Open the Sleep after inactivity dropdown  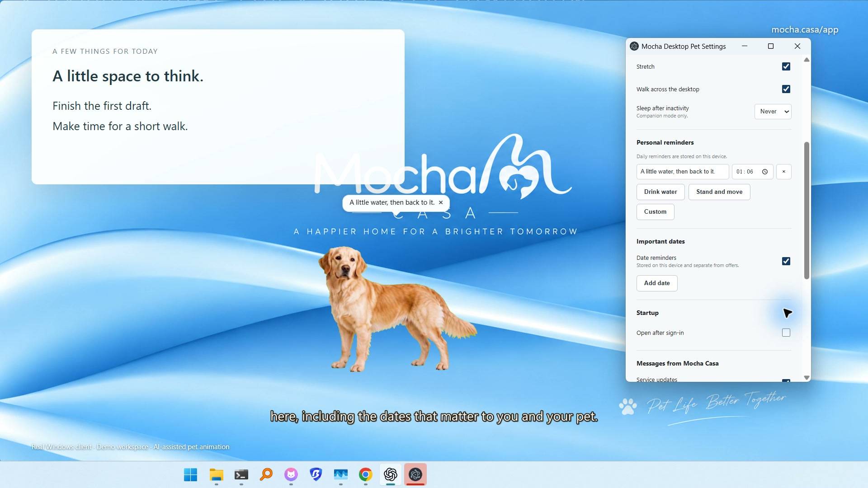point(773,112)
